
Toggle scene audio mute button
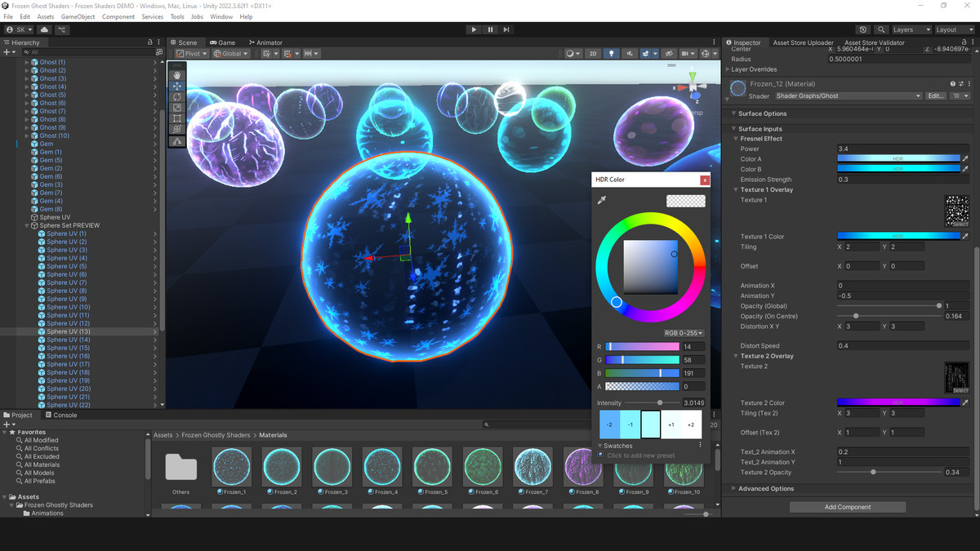pos(630,54)
